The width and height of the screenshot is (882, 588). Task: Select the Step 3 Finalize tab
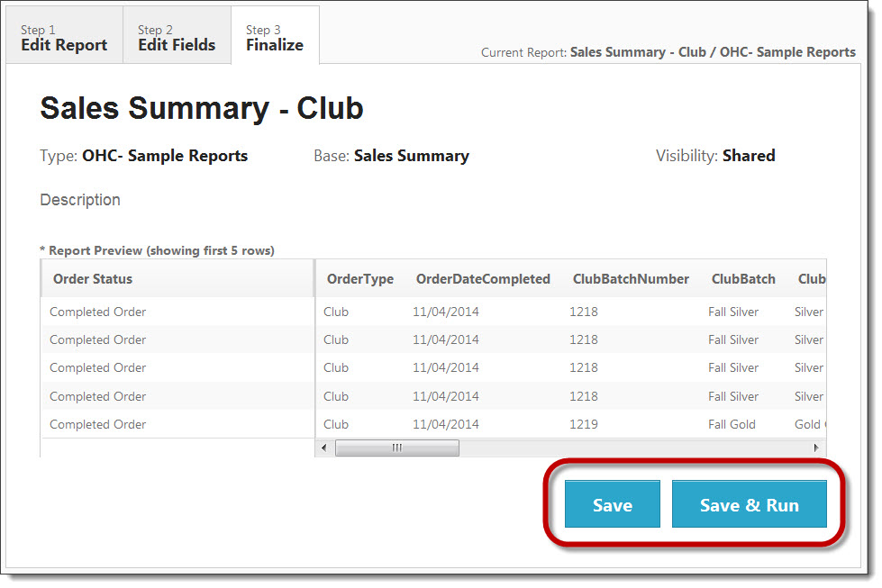coord(275,34)
